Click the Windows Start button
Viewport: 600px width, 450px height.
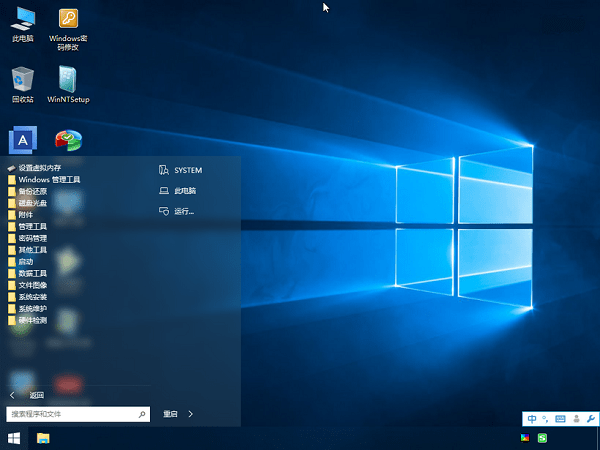14,438
